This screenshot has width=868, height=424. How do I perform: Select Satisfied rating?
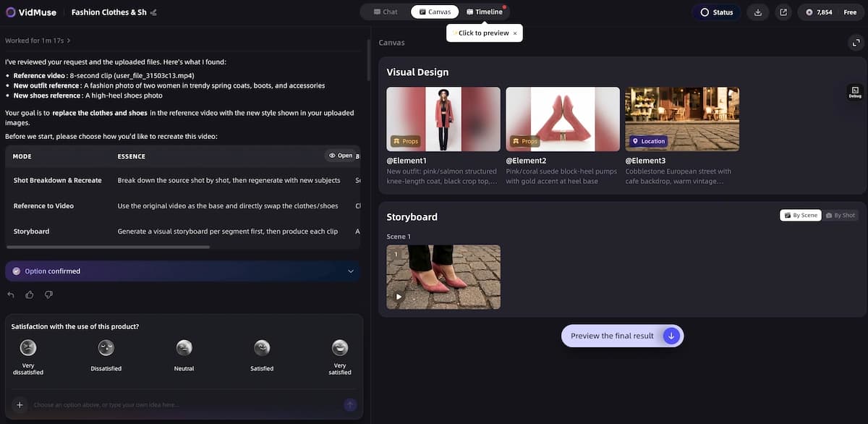(262, 357)
